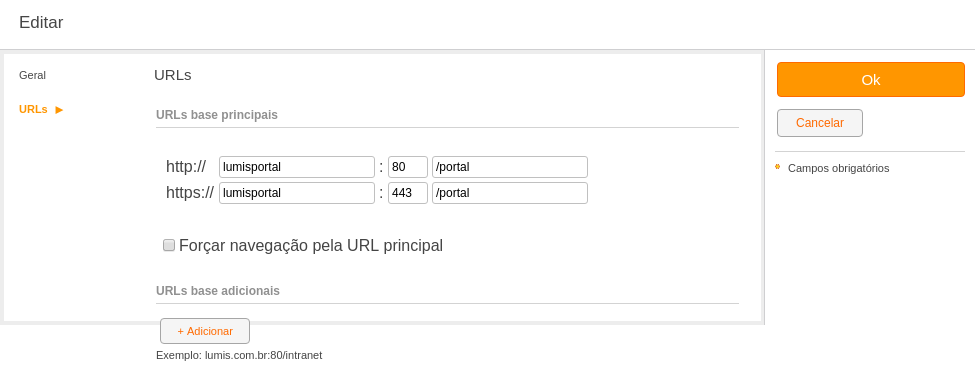Click the Cancelar button

click(x=820, y=123)
